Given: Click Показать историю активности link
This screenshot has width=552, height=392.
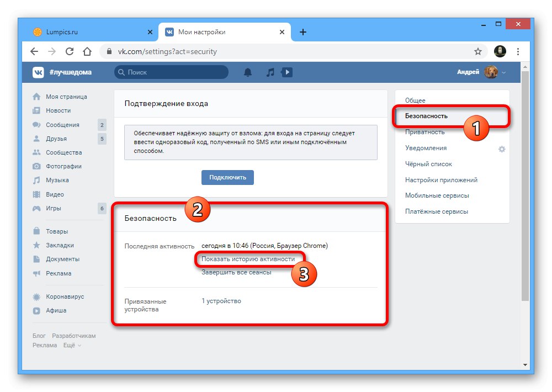Looking at the screenshot, I should pos(248,259).
